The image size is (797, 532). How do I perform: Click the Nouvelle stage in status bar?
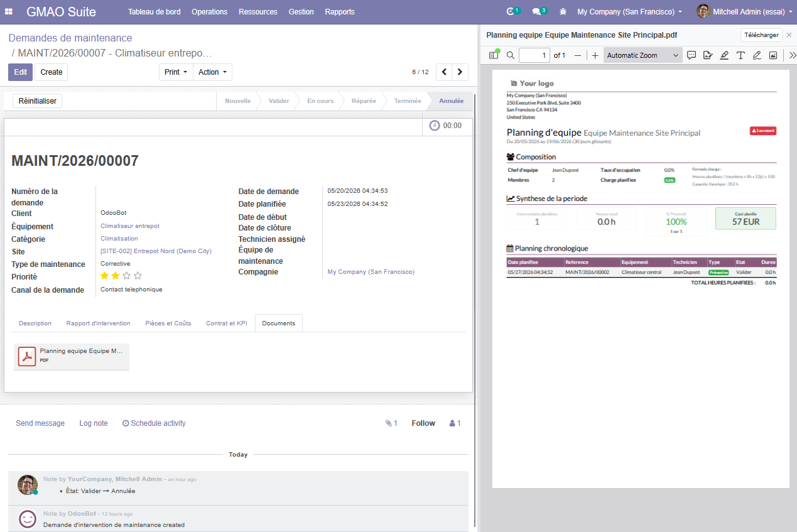point(238,100)
